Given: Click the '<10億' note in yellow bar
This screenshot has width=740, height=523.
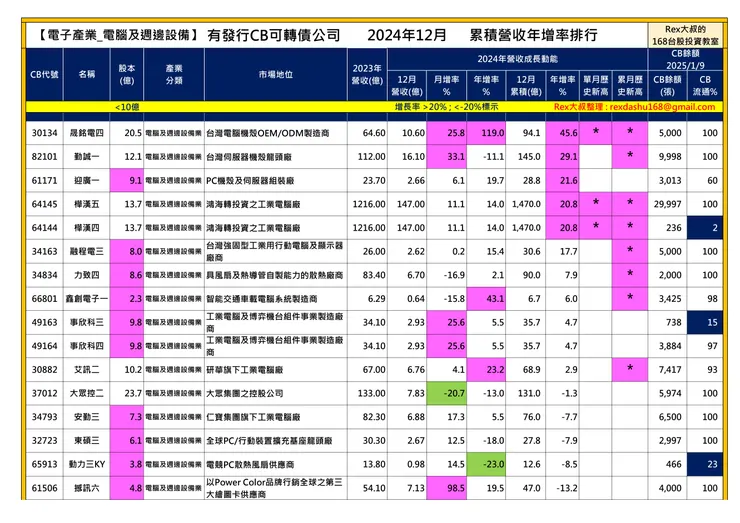Looking at the screenshot, I should click(127, 107).
